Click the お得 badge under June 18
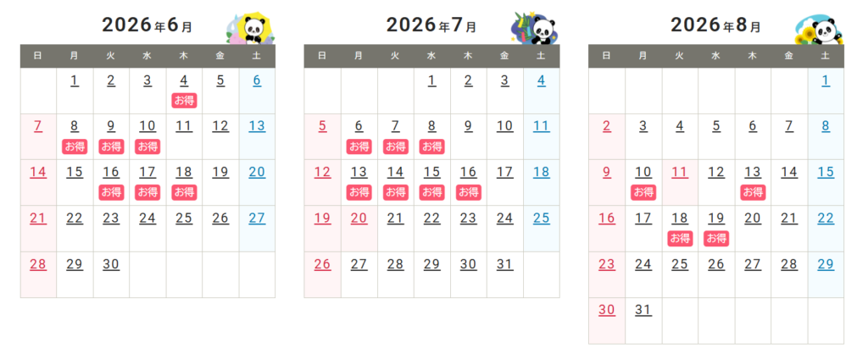Viewport: 868px width, 359px height. (184, 192)
